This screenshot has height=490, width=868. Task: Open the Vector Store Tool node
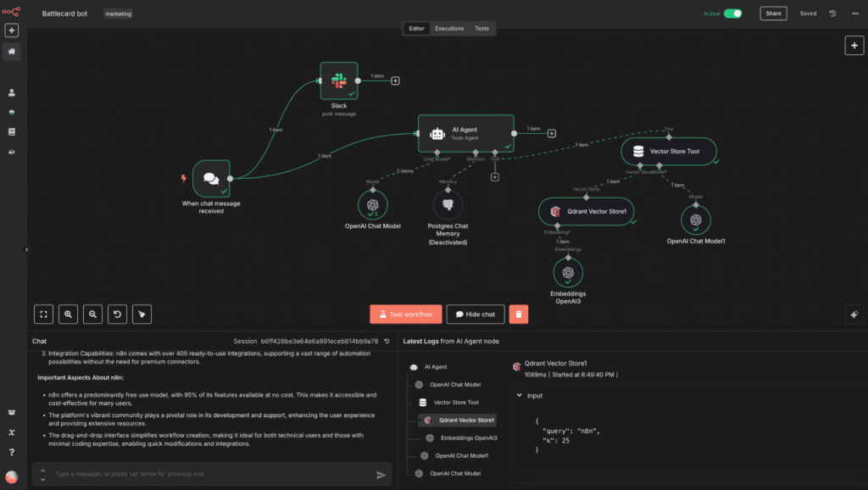669,150
